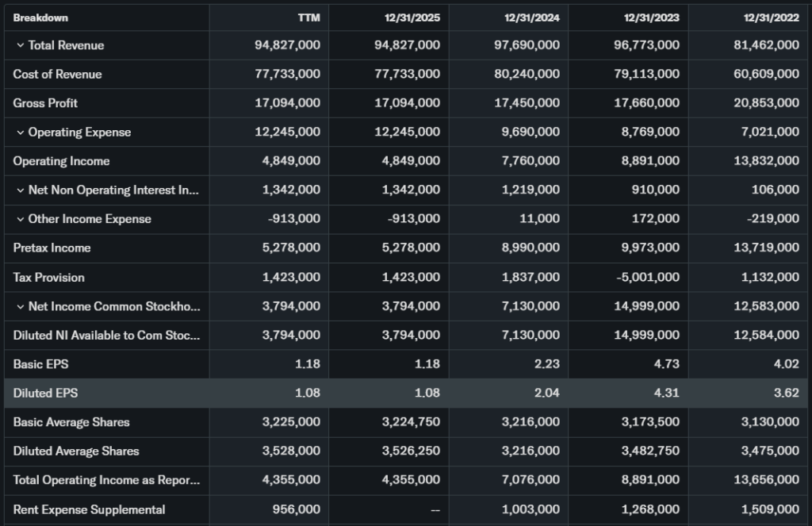
Task: Expand the Other Income Expense chevron
Action: 20,219
